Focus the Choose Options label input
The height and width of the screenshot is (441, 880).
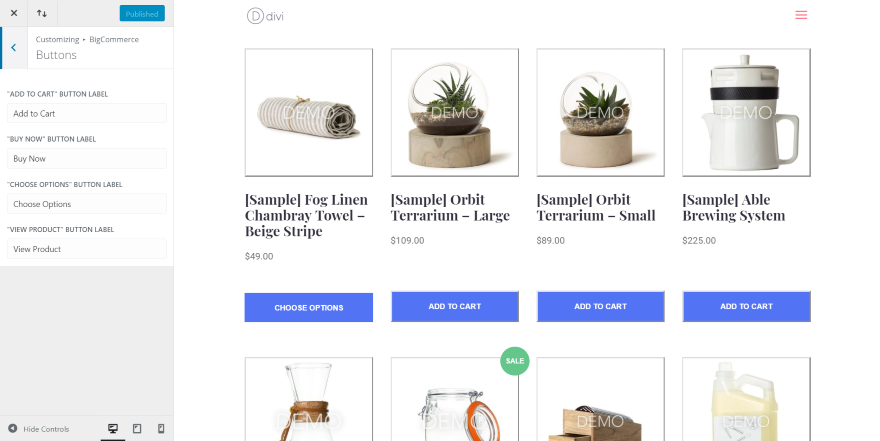(x=87, y=204)
